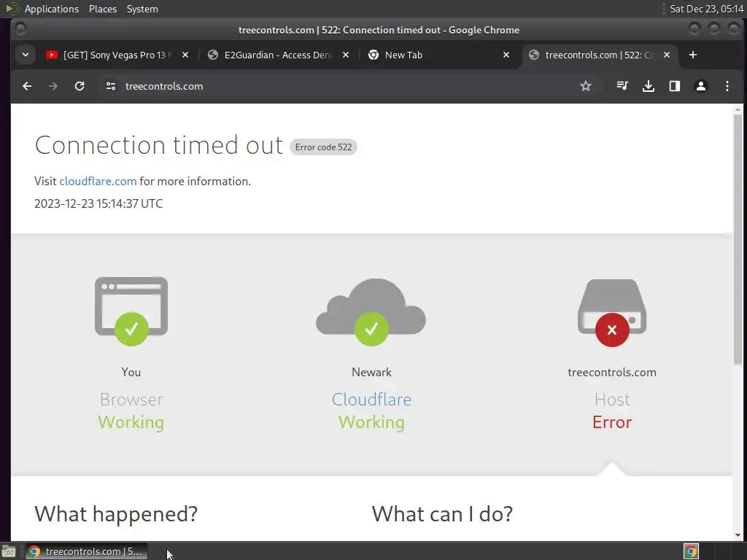
Task: Click the What can I do? heading
Action: (x=442, y=514)
